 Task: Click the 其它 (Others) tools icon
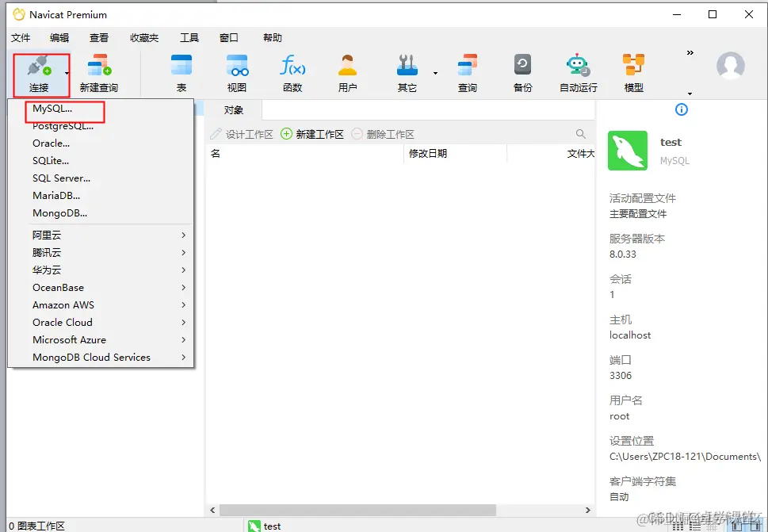click(407, 66)
